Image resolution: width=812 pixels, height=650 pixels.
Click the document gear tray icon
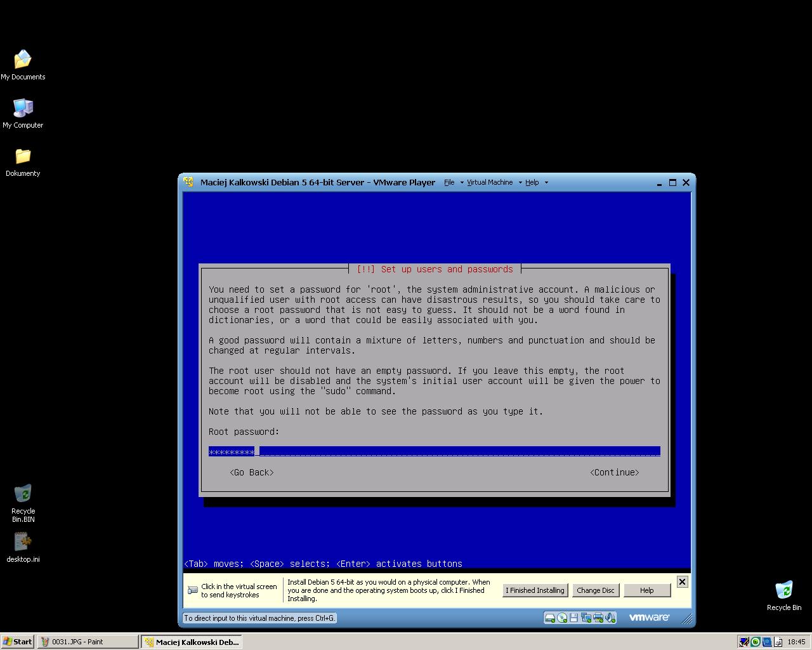tap(778, 642)
